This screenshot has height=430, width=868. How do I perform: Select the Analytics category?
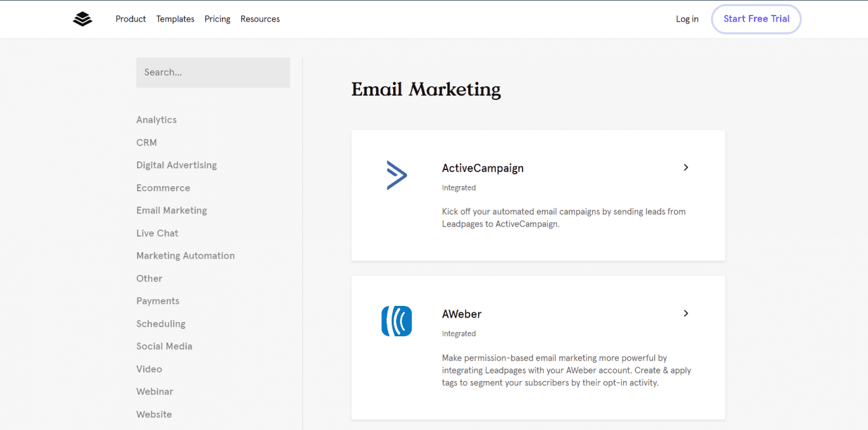pos(156,120)
